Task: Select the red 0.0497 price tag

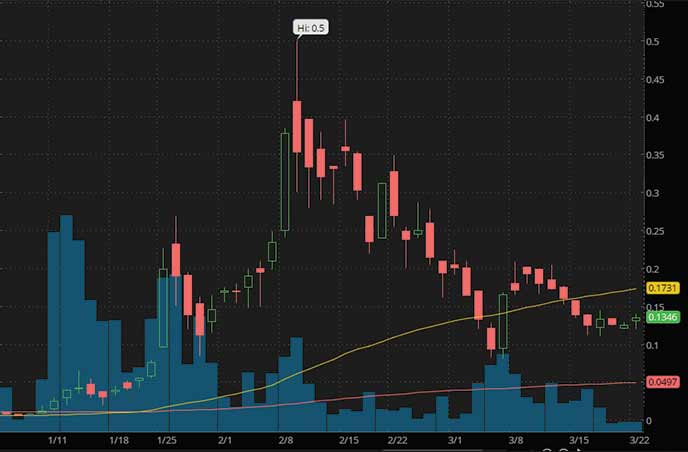Action: 663,382
